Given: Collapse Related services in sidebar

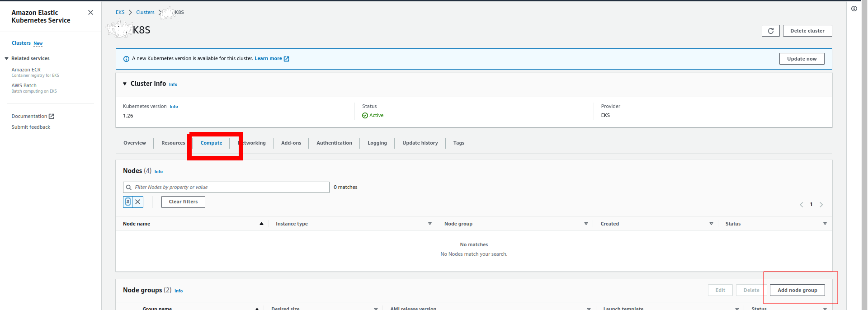Looking at the screenshot, I should click(7, 59).
